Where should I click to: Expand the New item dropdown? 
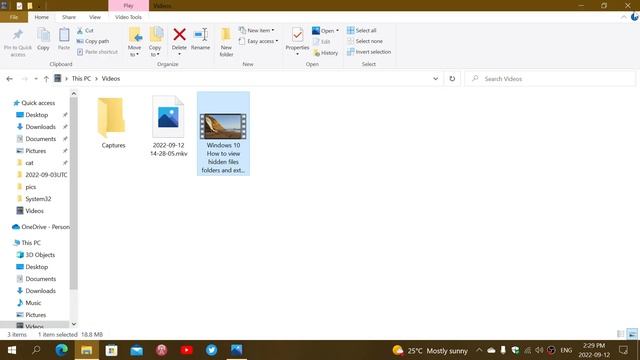click(257, 31)
